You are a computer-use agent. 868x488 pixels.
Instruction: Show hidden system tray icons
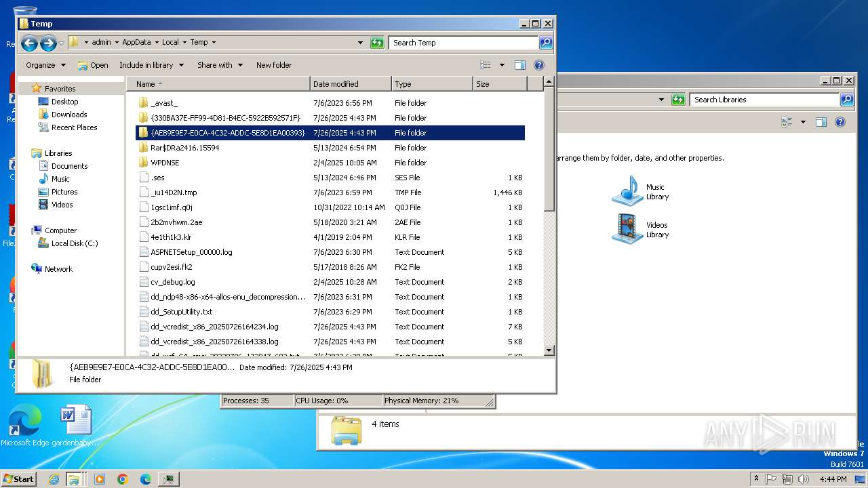coord(756,479)
